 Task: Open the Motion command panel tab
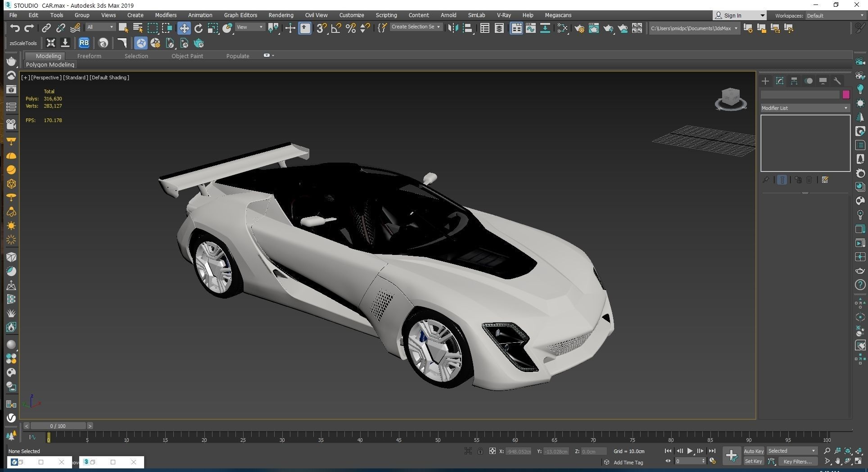pos(809,81)
